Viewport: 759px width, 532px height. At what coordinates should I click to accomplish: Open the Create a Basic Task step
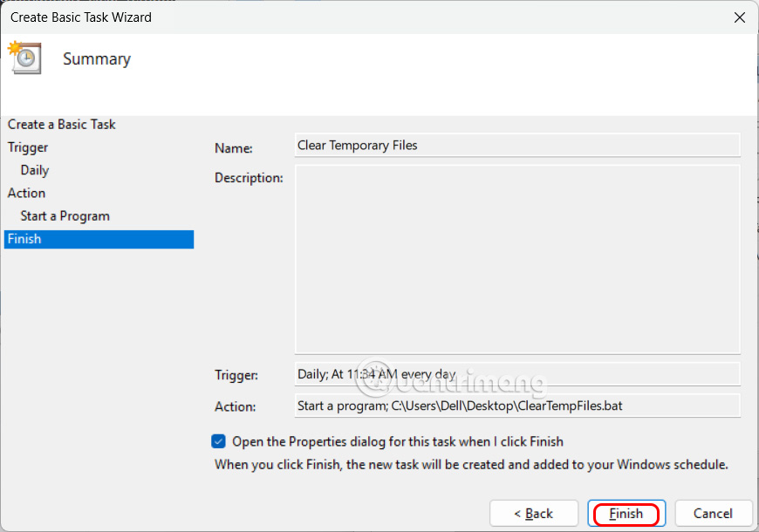61,125
